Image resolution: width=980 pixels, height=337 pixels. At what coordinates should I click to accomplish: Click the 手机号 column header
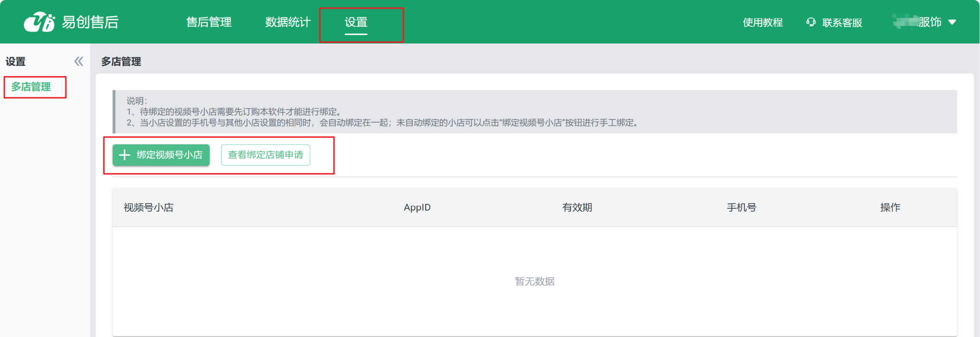(x=741, y=207)
